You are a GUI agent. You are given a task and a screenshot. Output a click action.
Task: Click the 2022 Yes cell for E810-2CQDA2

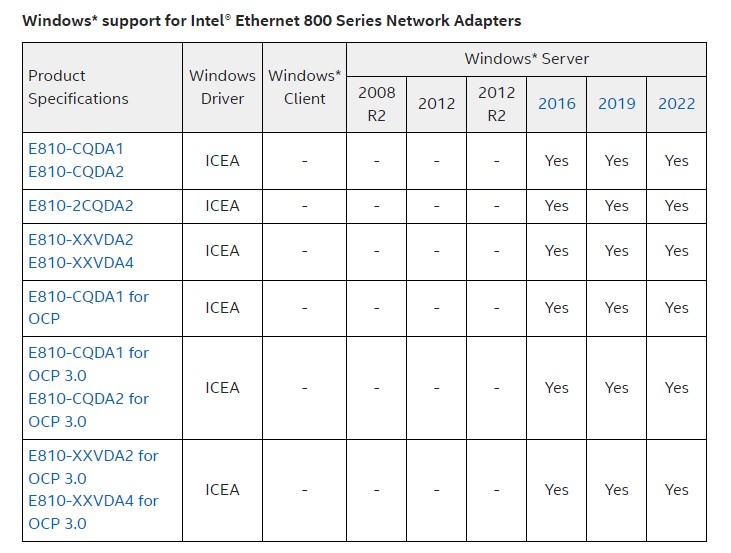coord(677,206)
